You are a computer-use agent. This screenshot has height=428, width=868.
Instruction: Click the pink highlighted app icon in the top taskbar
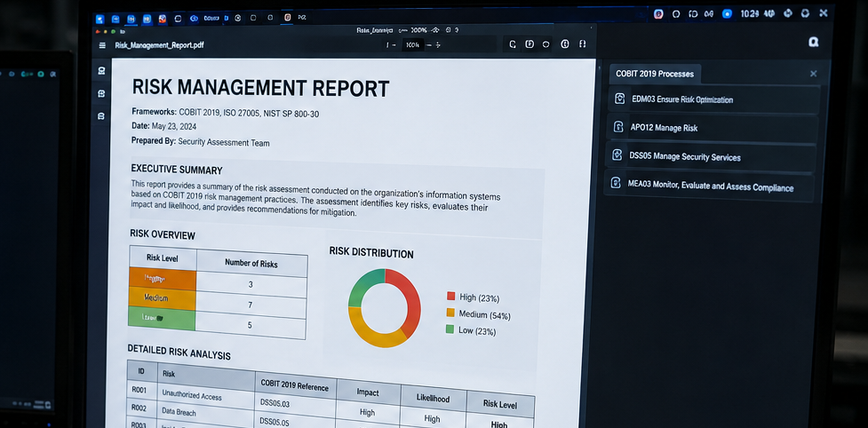point(287,18)
